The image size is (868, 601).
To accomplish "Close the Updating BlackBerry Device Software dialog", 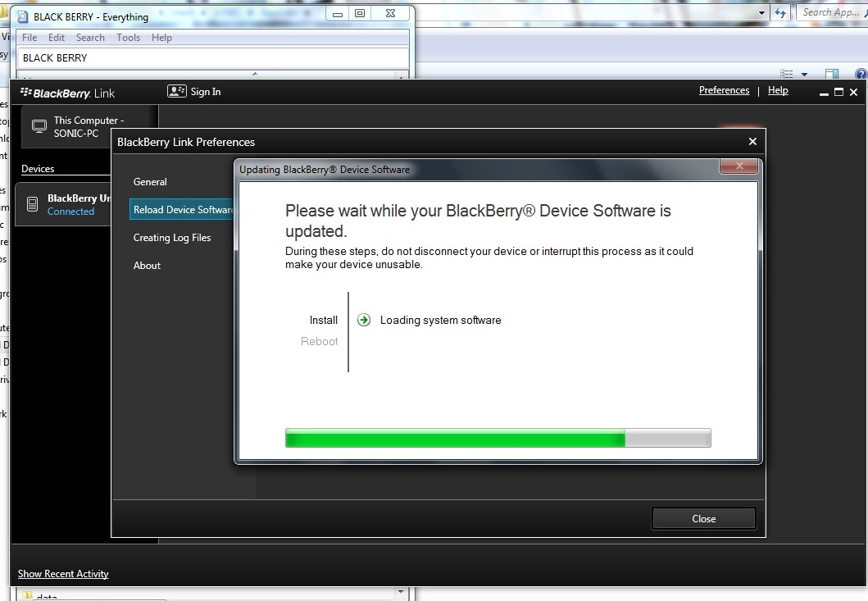I will coord(739,166).
